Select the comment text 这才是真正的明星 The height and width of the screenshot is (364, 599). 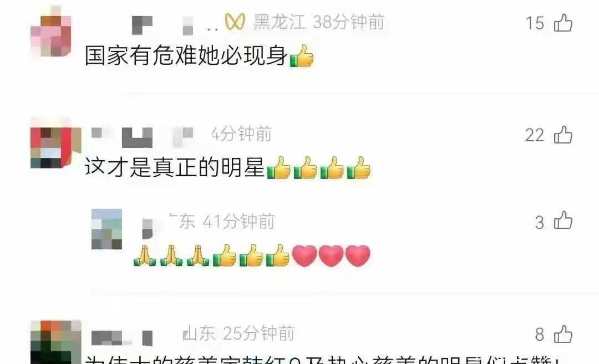point(175,167)
